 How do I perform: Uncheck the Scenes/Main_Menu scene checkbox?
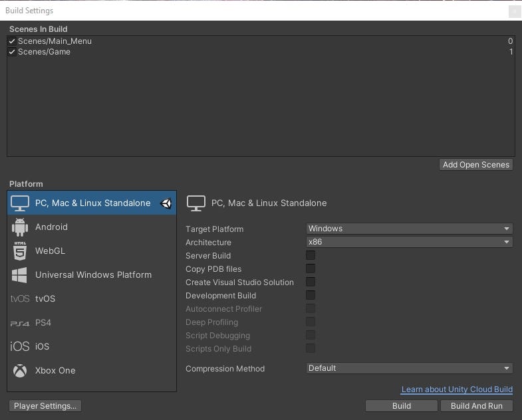click(x=12, y=41)
